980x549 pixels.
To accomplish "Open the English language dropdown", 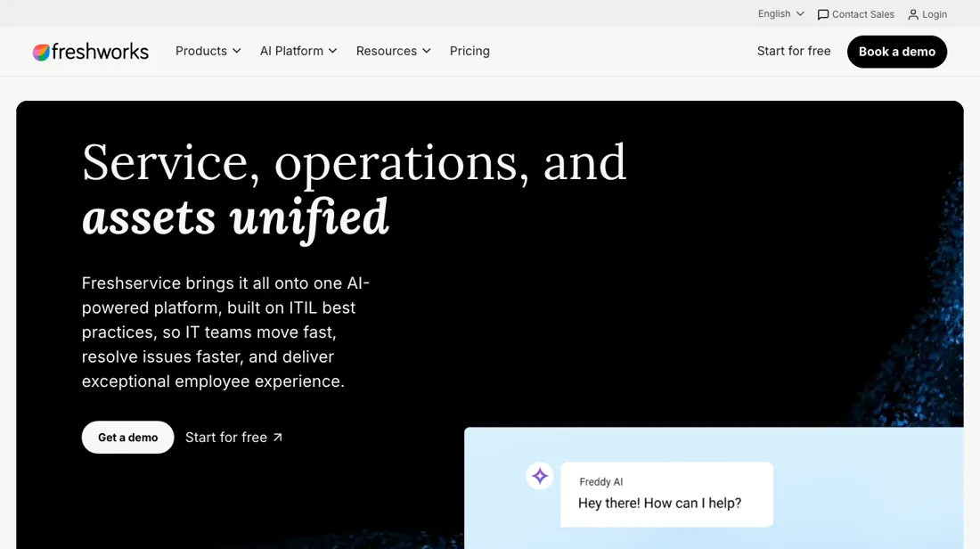I will [780, 13].
